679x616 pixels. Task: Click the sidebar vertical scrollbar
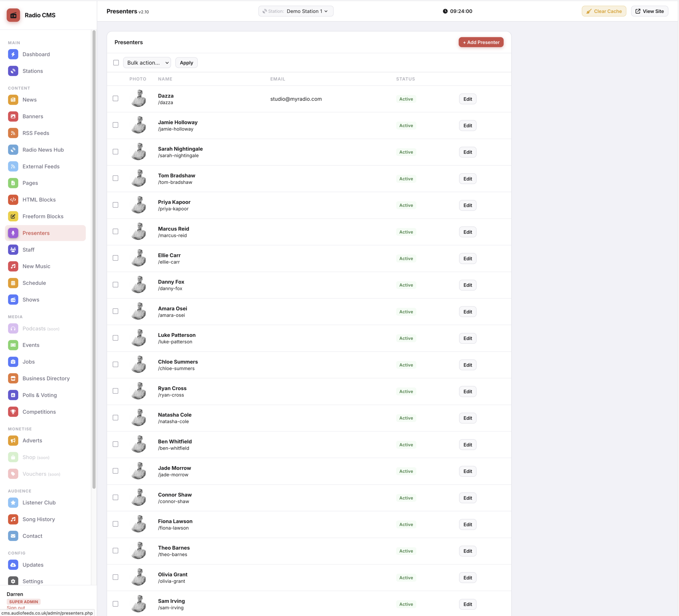(x=94, y=259)
